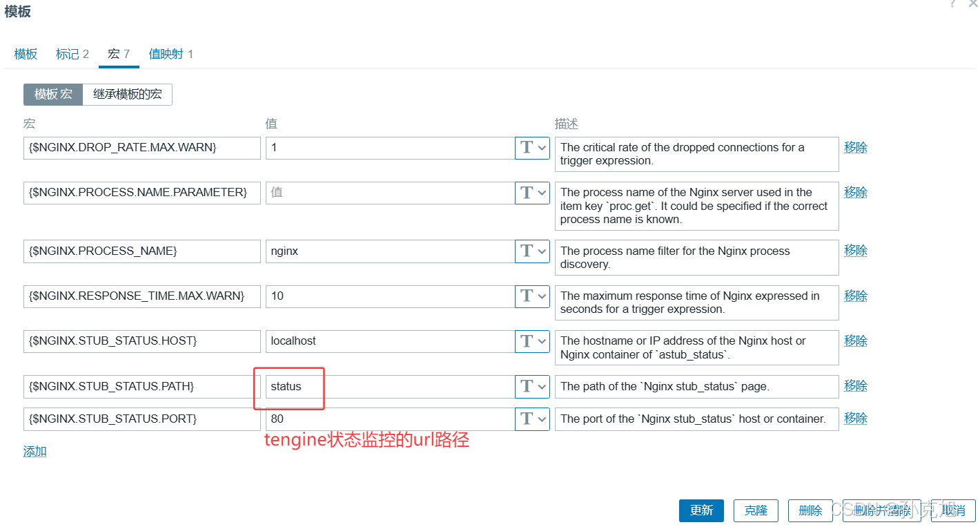Image resolution: width=980 pixels, height=527 pixels.
Task: Remove the STUB_STATUS.PATH macro via 移除
Action: coord(856,385)
